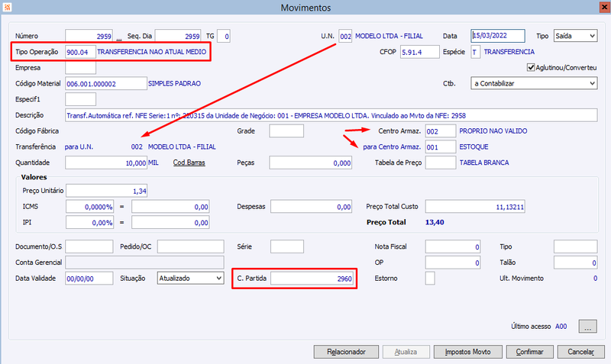Click the Tabela de Preço field
Screen dimensions: 611x364
pyautogui.click(x=441, y=163)
